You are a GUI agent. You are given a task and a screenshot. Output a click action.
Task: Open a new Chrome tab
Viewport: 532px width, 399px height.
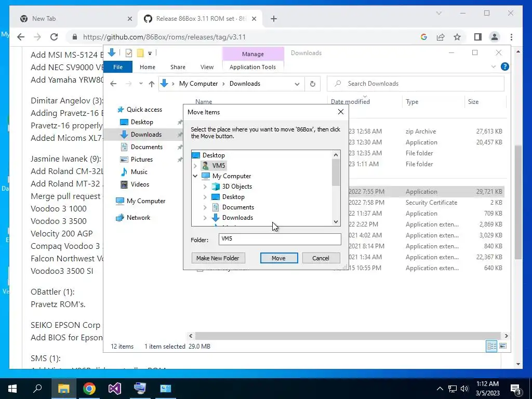(x=274, y=19)
